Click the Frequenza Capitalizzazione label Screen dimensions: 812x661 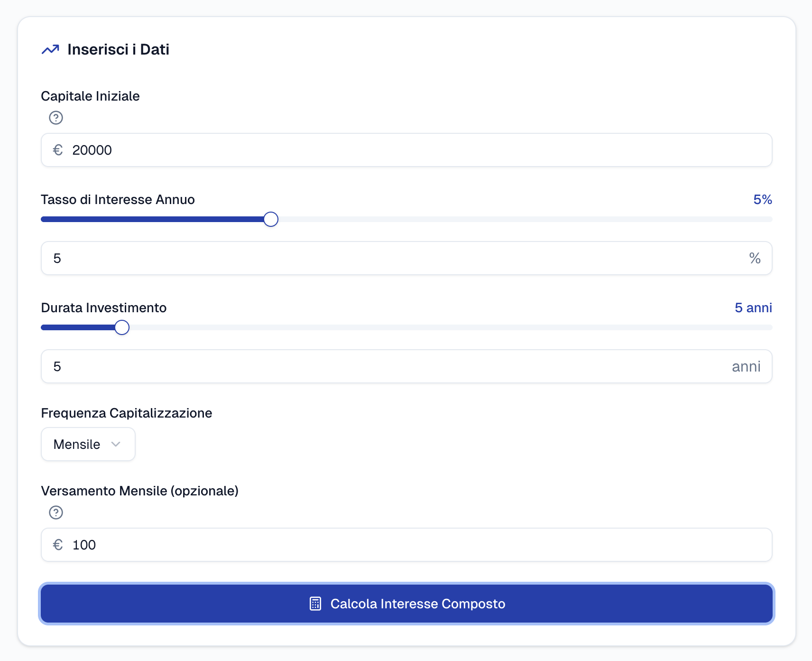tap(126, 413)
